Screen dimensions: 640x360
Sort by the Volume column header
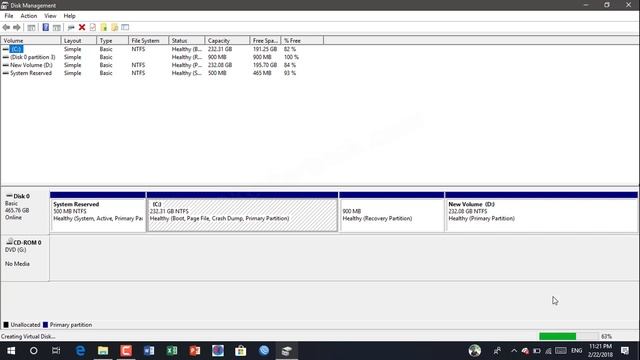[x=31, y=40]
